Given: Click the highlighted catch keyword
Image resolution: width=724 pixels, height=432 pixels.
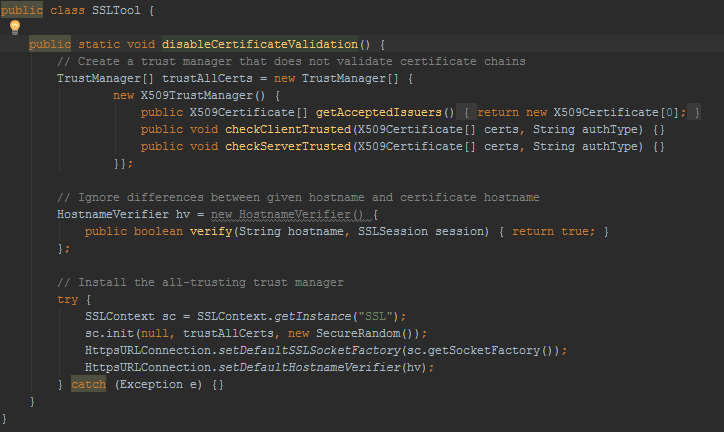Looking at the screenshot, I should pos(88,384).
